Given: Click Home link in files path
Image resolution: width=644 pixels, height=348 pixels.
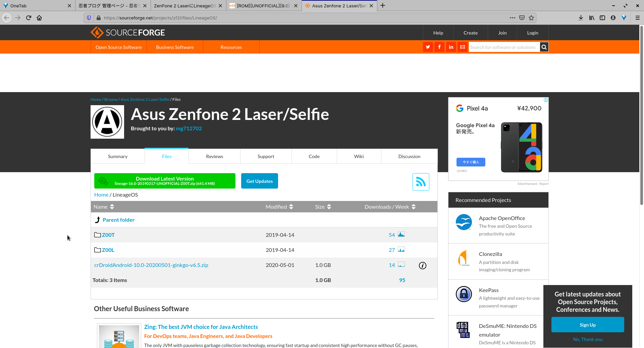Looking at the screenshot, I should [x=101, y=195].
